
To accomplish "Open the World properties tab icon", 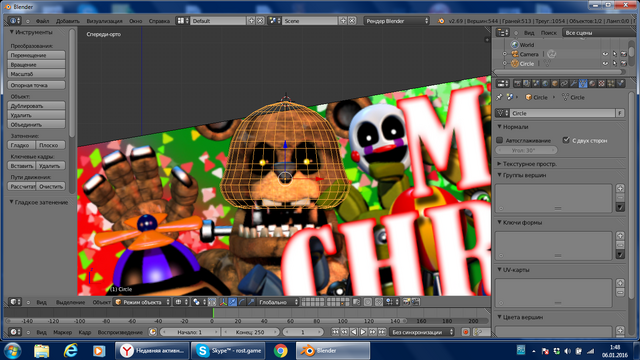I will pos(545,84).
